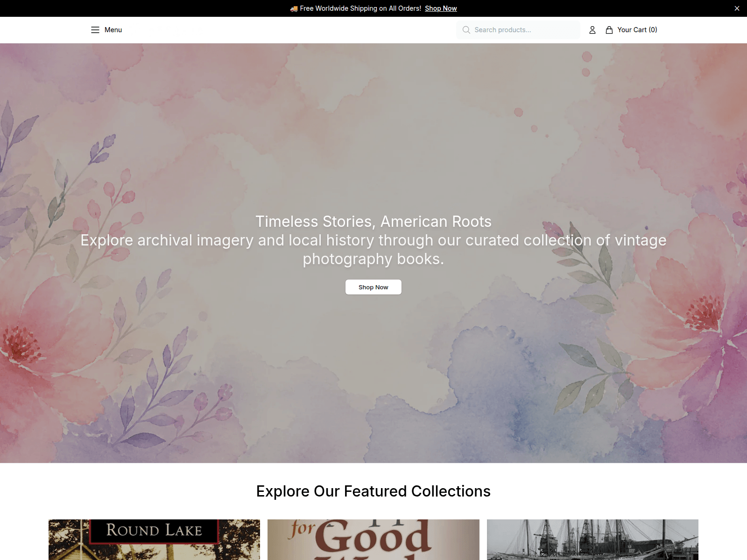Open Your Cart (0) link
The width and height of the screenshot is (747, 560).
(x=631, y=30)
